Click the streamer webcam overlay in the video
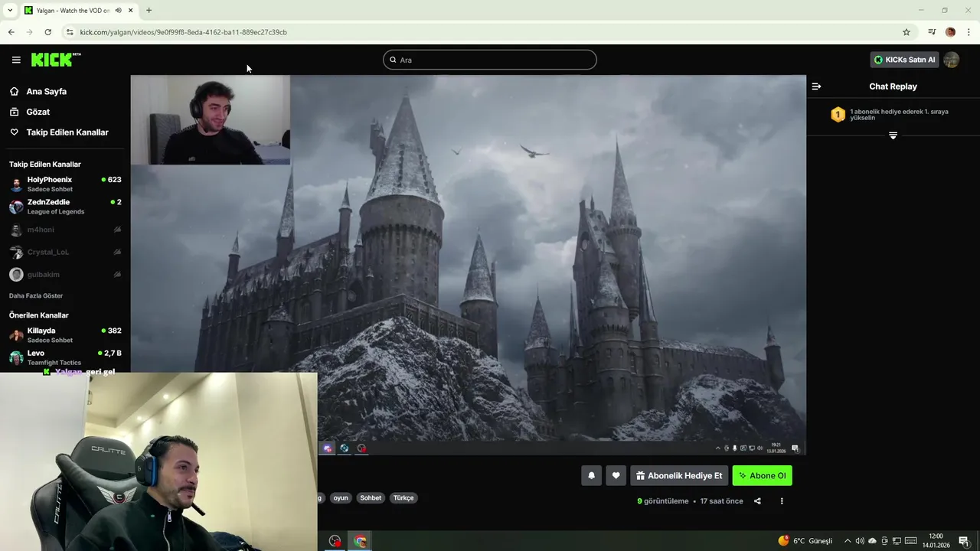The image size is (980, 551). (211, 120)
